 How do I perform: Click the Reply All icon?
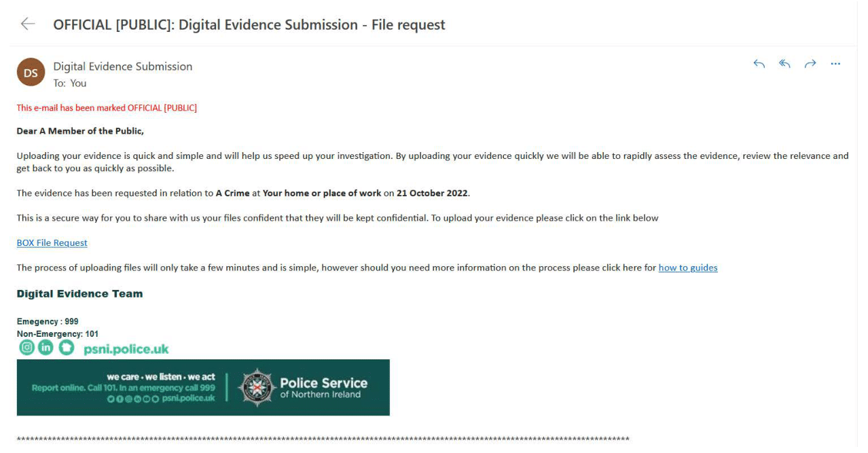point(784,63)
